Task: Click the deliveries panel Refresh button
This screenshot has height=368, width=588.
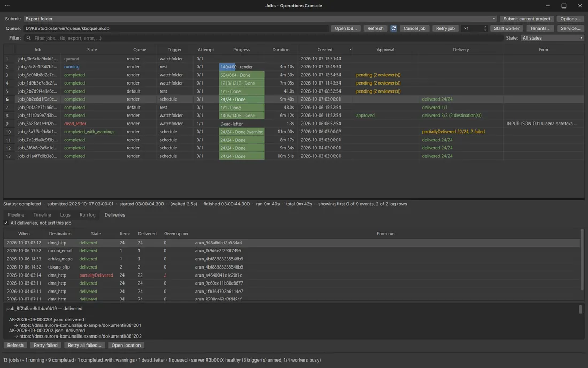Action: click(x=16, y=346)
